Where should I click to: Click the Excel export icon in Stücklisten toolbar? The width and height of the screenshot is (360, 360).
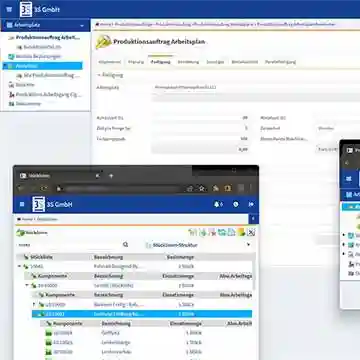(251, 232)
